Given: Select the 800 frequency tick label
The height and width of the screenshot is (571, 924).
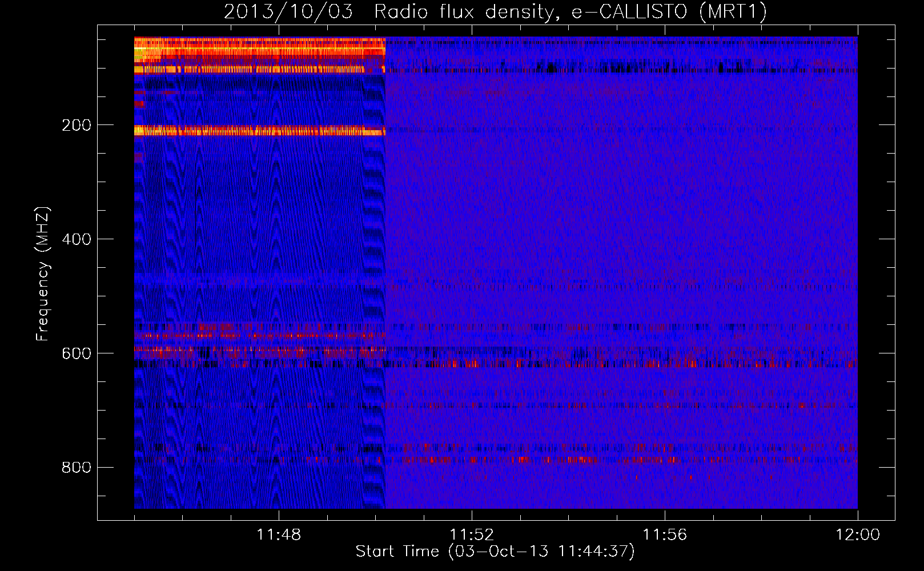Looking at the screenshot, I should [77, 468].
